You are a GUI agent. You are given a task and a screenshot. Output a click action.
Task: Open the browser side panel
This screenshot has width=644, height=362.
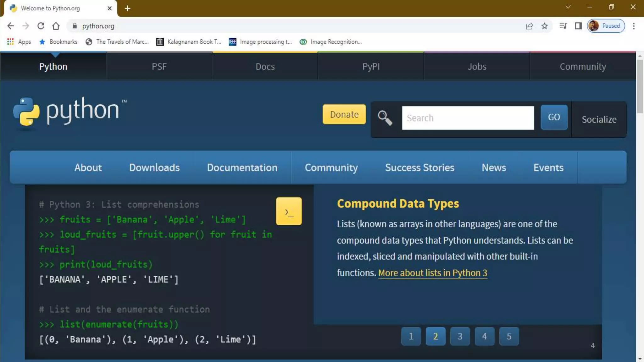pos(578,26)
